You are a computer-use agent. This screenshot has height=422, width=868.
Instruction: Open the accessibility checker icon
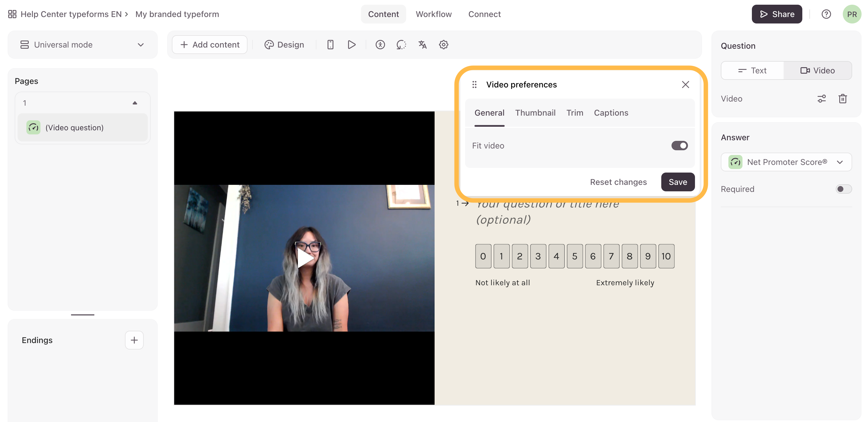pos(380,45)
